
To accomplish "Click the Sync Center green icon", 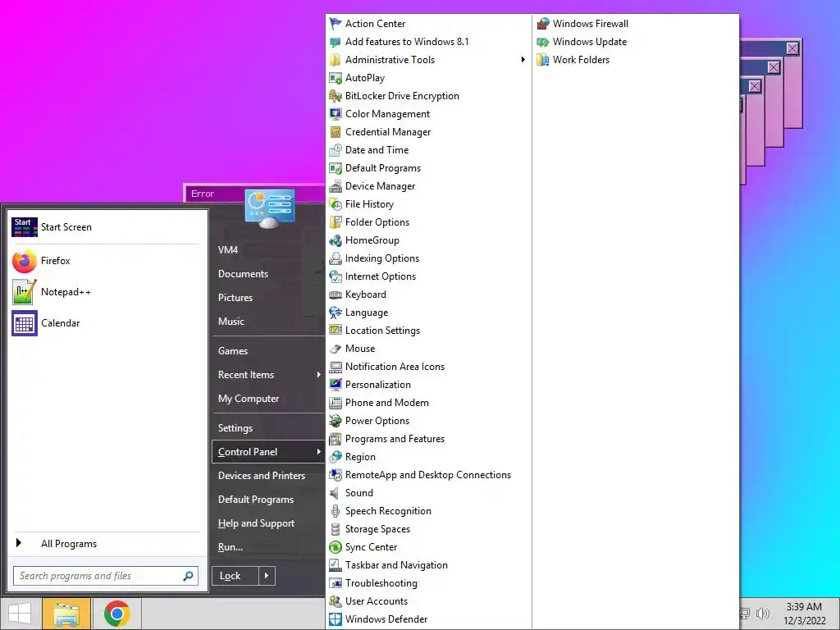I will click(336, 547).
